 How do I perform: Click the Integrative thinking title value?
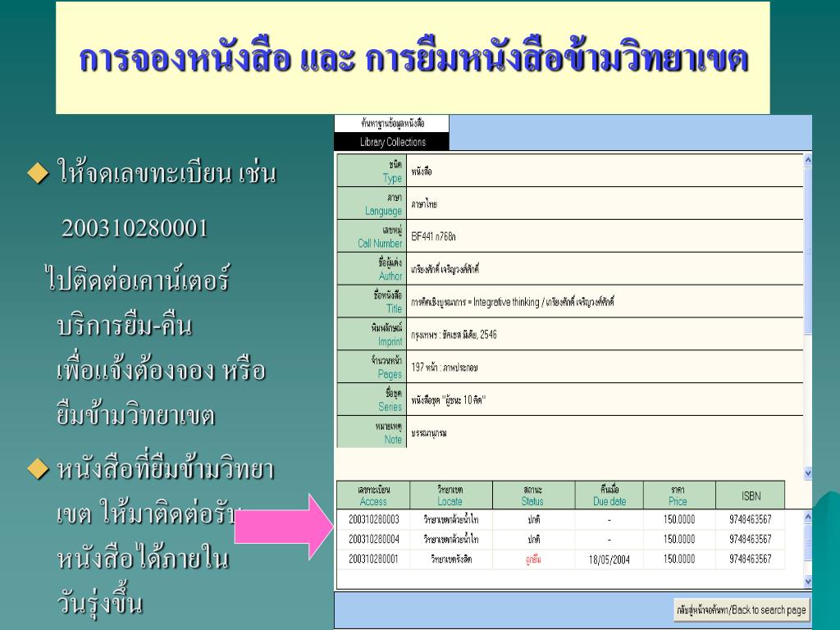coord(512,302)
